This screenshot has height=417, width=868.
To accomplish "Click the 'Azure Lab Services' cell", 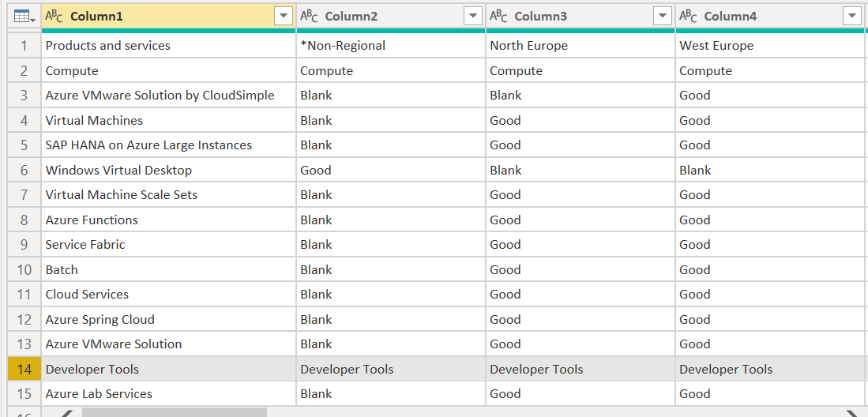I will click(x=169, y=394).
